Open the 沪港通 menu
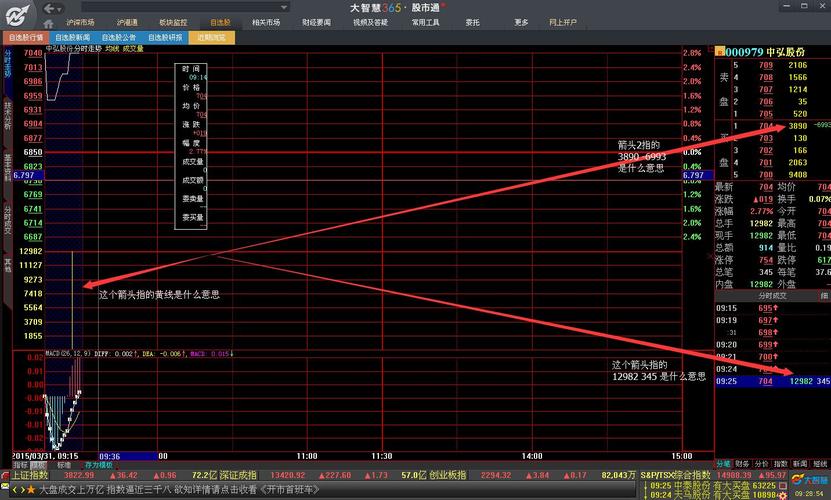 127,22
